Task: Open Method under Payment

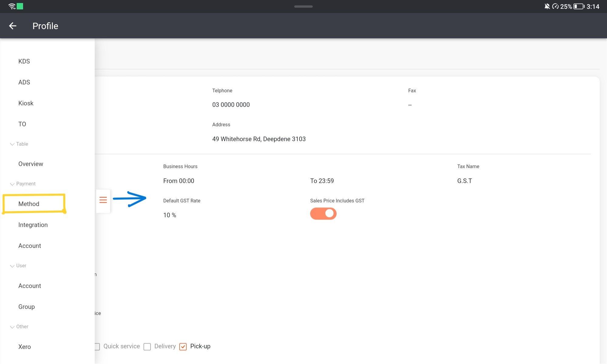Action: click(x=29, y=204)
